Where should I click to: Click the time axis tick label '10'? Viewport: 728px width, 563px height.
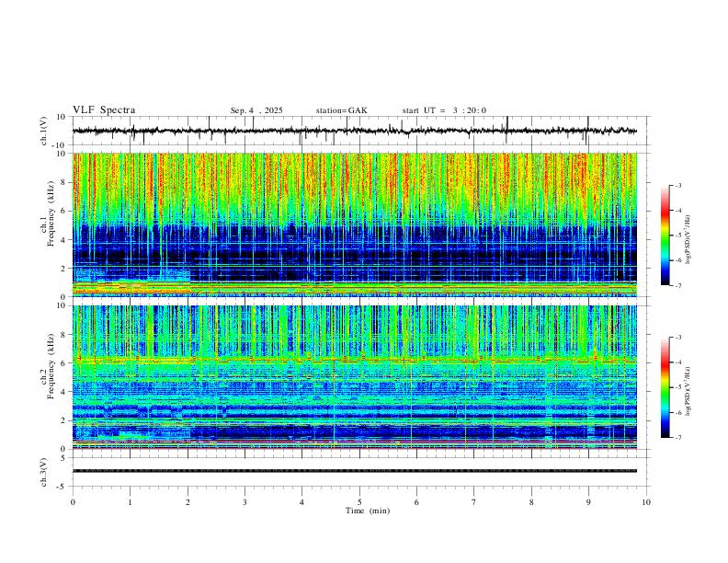[x=646, y=502]
